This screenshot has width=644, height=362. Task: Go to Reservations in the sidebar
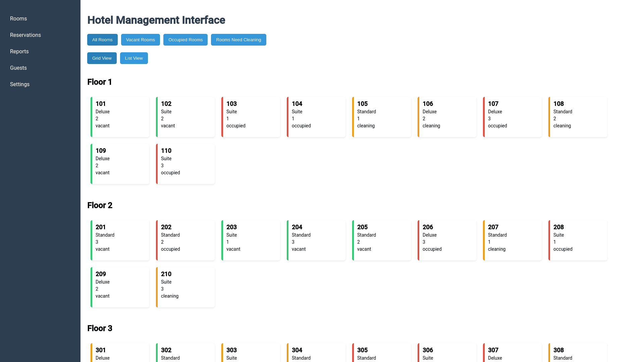click(x=25, y=35)
